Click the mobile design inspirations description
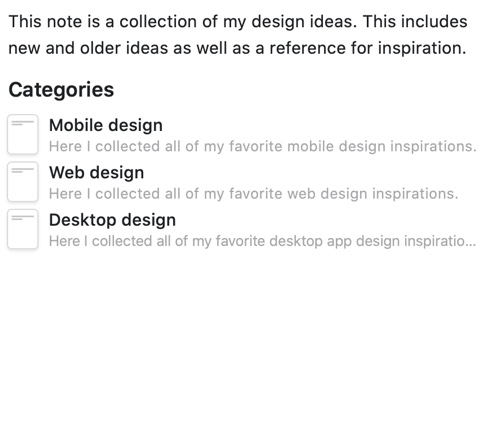This screenshot has width=496, height=439. click(x=263, y=146)
